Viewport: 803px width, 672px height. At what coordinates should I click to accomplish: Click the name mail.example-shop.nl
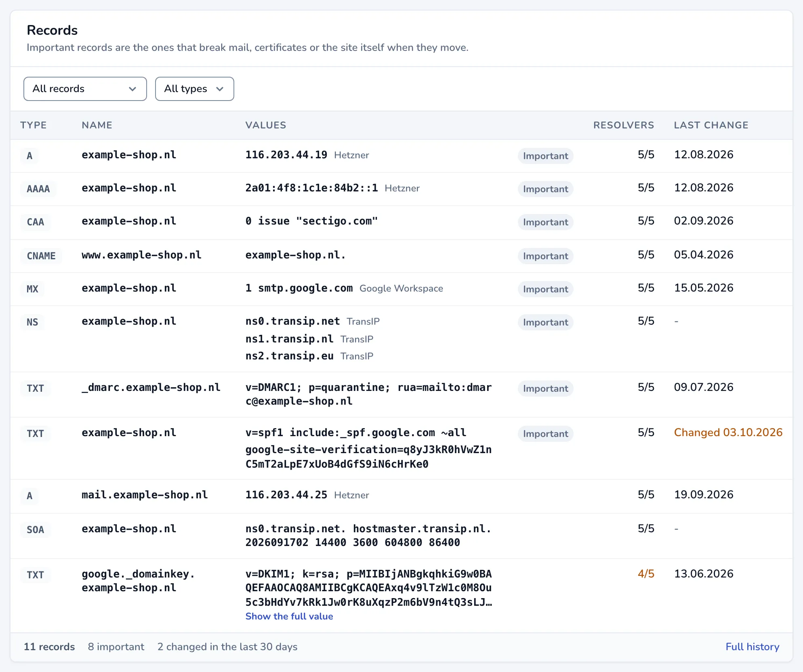[x=145, y=495]
